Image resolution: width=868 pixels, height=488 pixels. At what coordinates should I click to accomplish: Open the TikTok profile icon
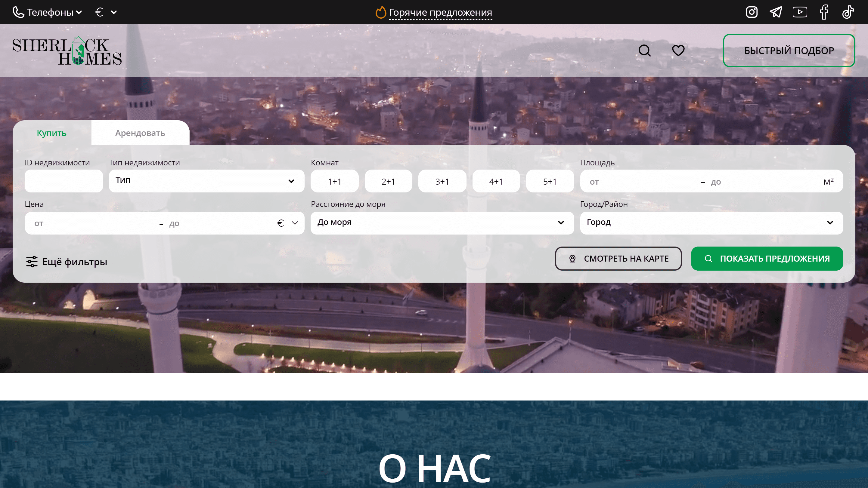[848, 12]
